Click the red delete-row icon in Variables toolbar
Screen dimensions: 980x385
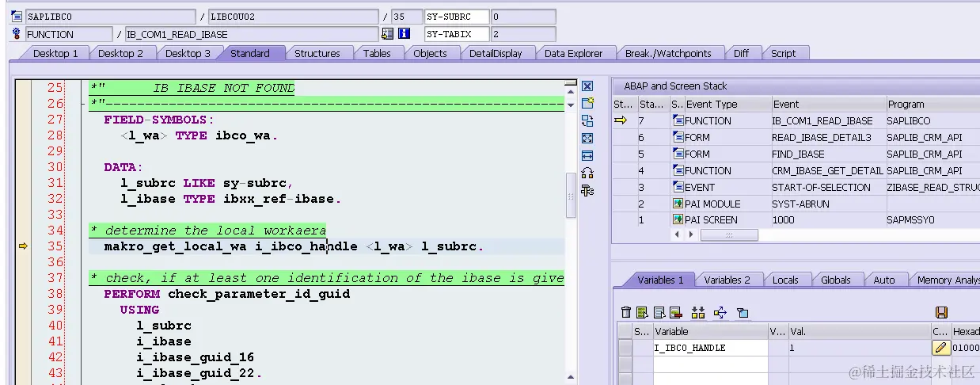[x=675, y=312]
